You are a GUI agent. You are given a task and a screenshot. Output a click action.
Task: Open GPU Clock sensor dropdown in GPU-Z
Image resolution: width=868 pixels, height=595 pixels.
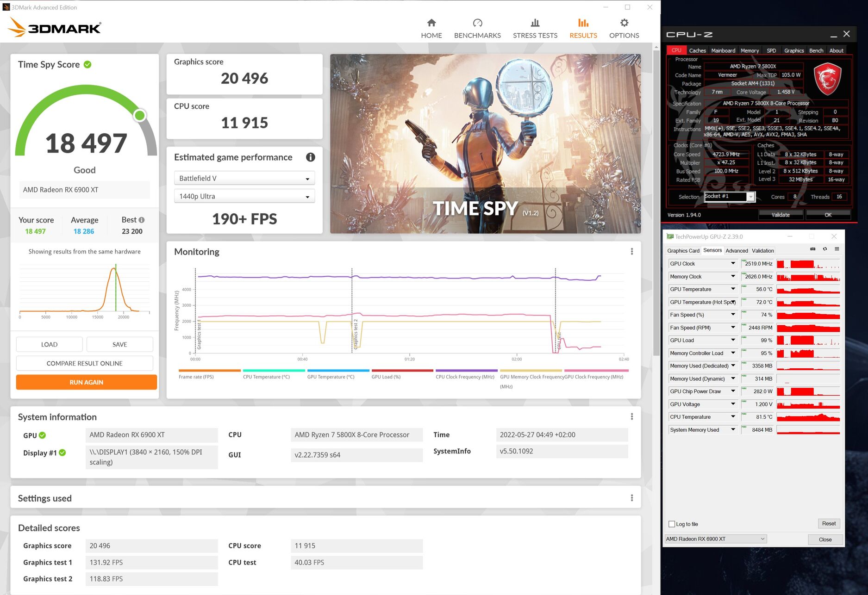(x=733, y=264)
